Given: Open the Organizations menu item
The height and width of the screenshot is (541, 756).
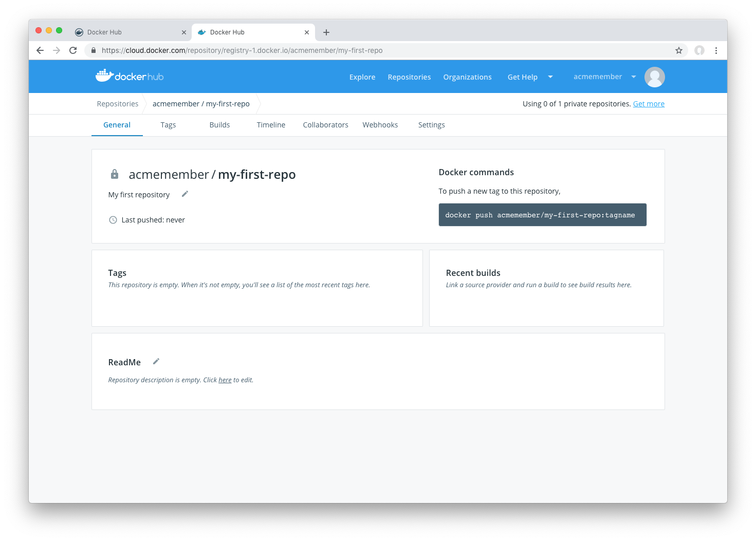Looking at the screenshot, I should (x=467, y=77).
